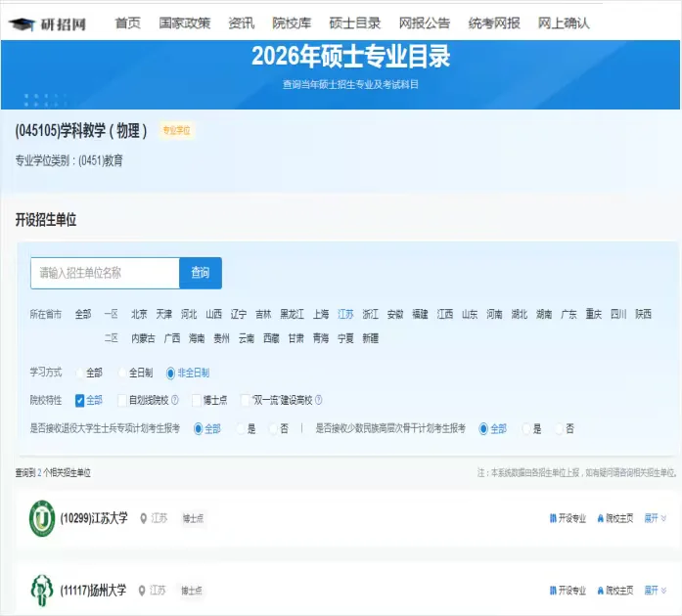Filter by province 北京
The width and height of the screenshot is (682, 616).
139,314
